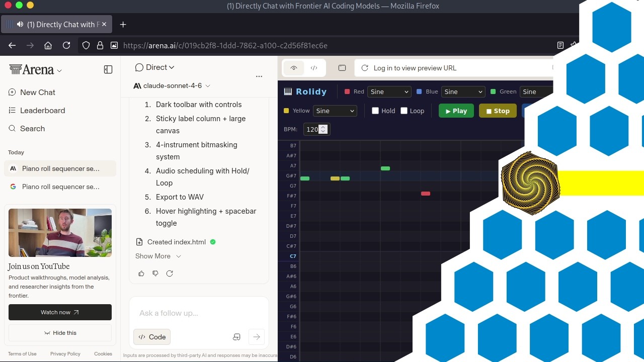The image size is (644, 362).
Task: Click the tracking protection shield icon
Action: pos(86,45)
